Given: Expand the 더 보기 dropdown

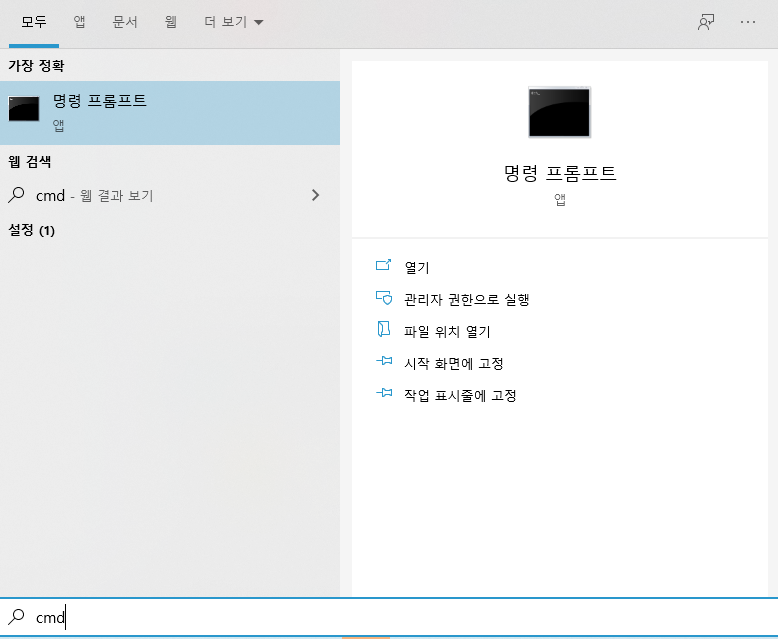Looking at the screenshot, I should 234,22.
